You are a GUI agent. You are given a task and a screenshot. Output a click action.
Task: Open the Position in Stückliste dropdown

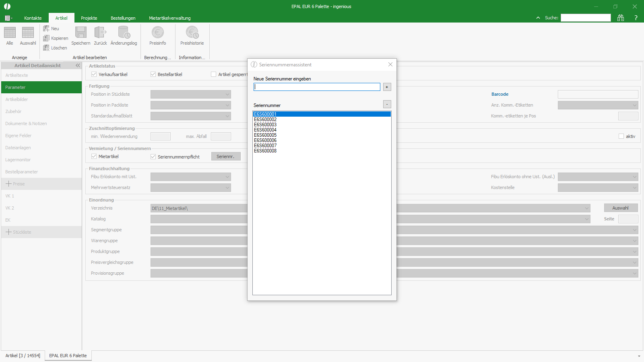[191, 94]
